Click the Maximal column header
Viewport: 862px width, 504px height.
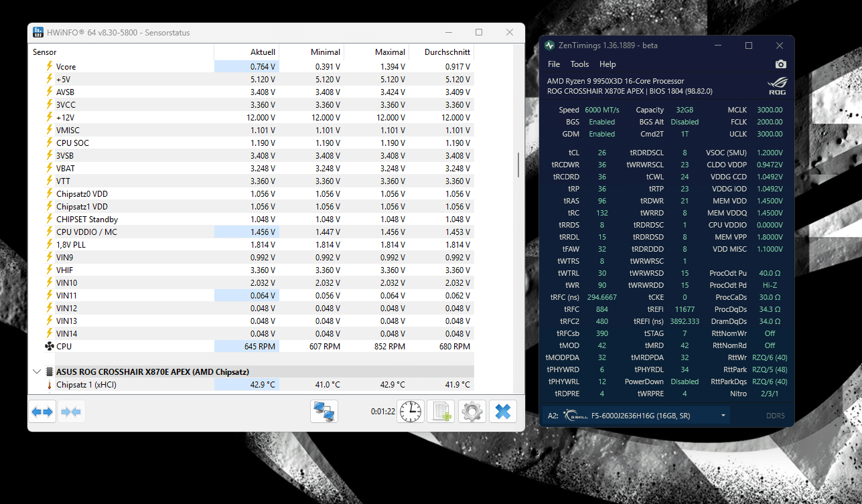point(376,52)
